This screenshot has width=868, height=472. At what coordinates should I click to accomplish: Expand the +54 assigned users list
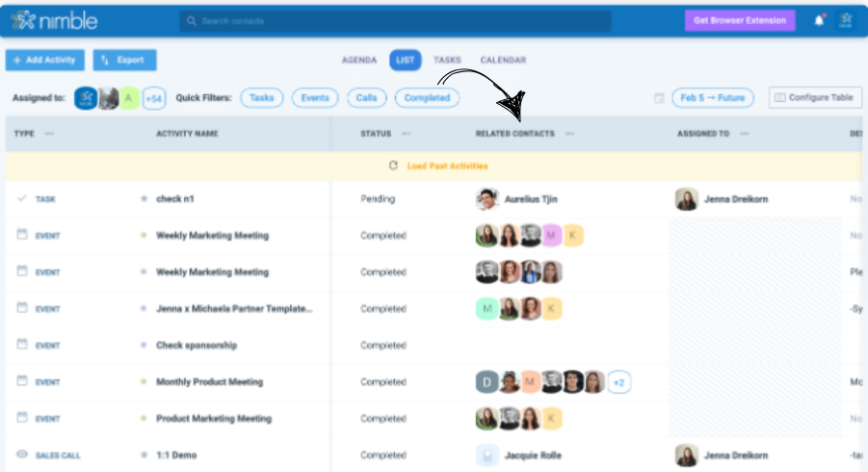[153, 98]
